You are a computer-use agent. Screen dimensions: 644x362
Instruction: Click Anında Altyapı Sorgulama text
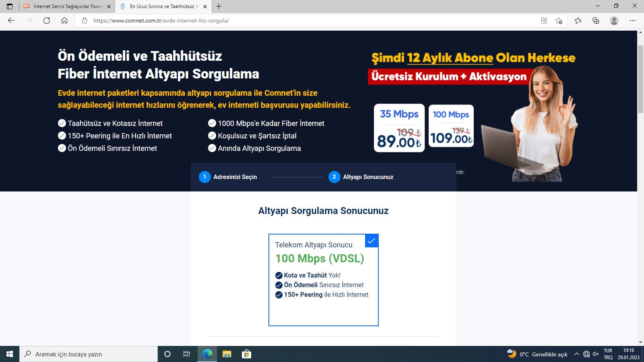coord(259,148)
